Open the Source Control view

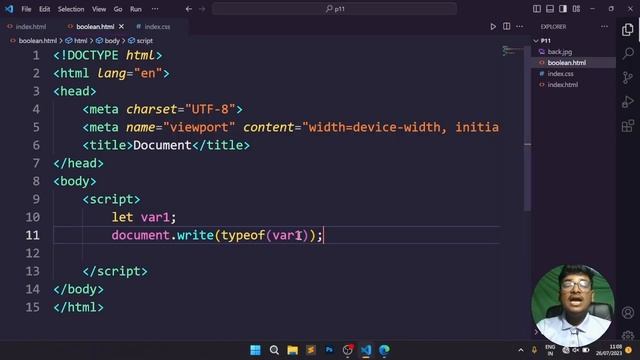628,78
